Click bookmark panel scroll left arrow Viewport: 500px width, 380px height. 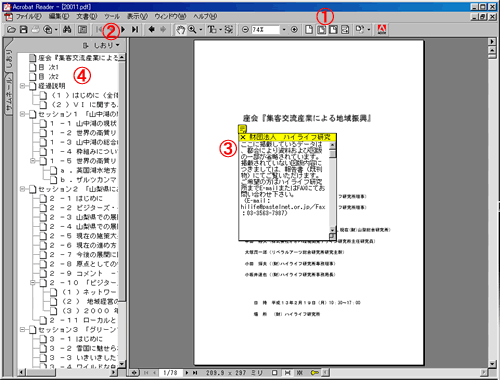click(x=22, y=372)
